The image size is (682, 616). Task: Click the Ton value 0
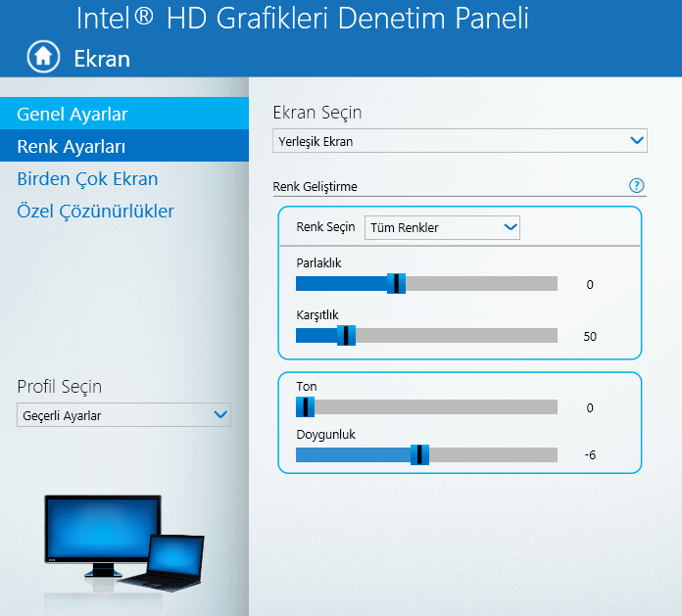point(590,407)
